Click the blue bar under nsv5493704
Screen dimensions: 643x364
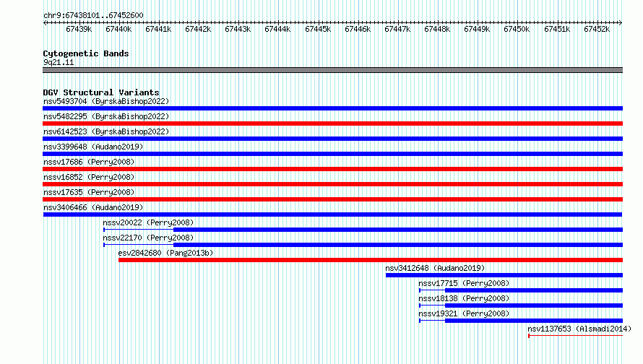[x=332, y=108]
